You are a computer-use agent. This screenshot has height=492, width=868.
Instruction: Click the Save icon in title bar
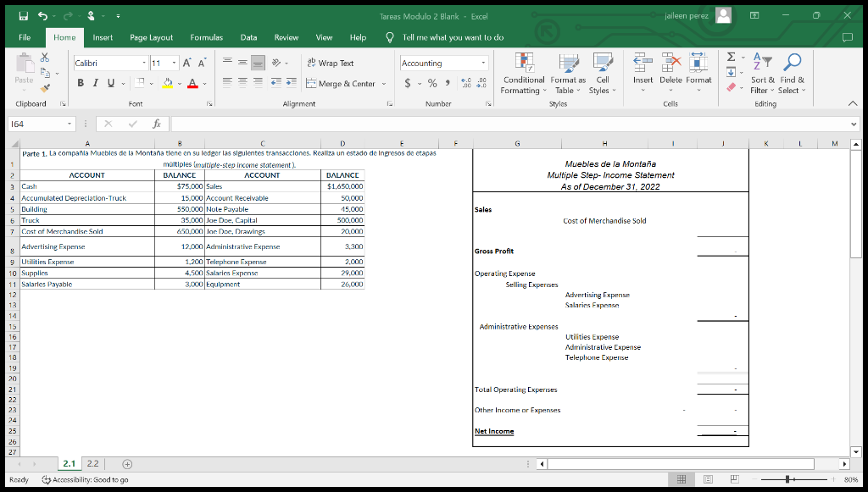[22, 16]
